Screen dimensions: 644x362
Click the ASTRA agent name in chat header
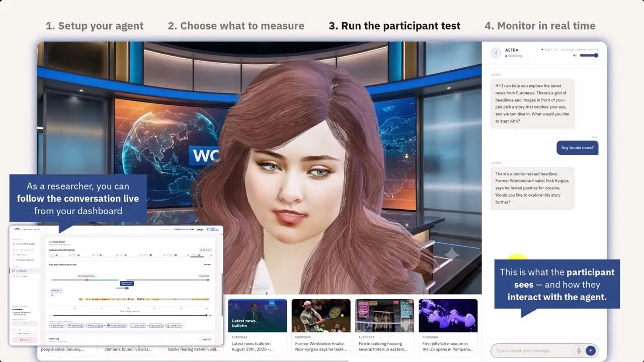tap(512, 50)
